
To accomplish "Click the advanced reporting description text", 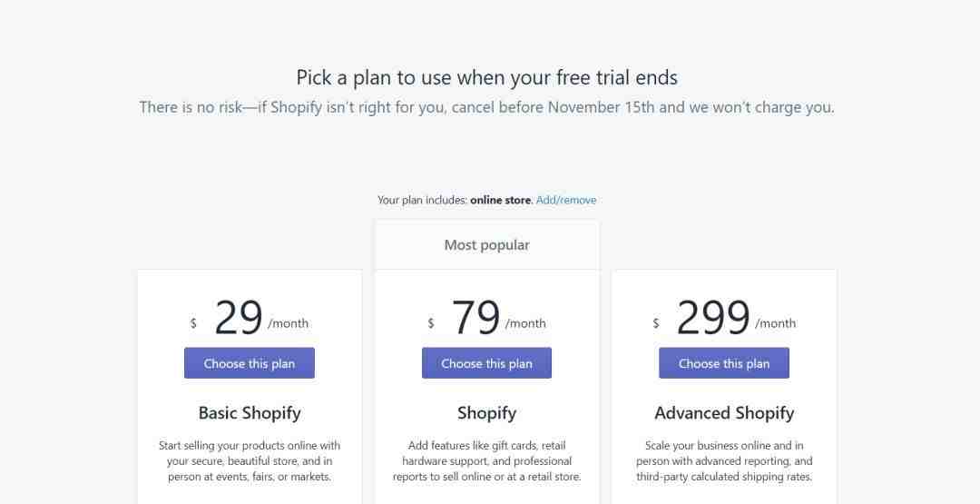I will (x=724, y=460).
